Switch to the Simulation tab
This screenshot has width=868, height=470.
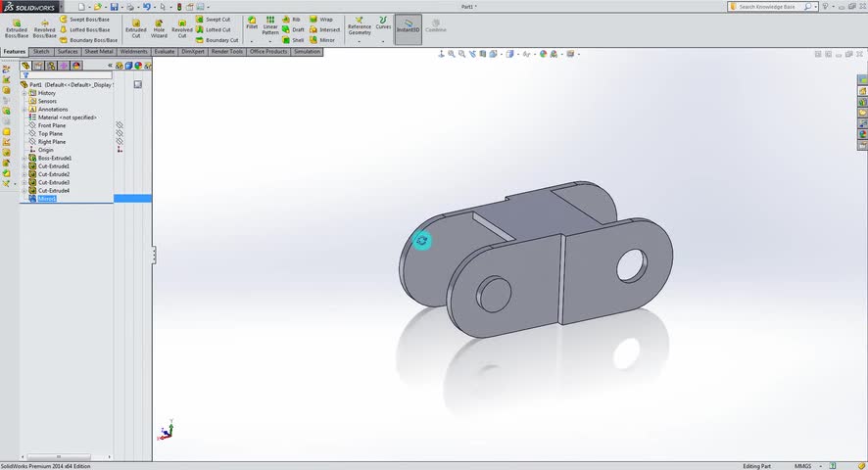(308, 52)
